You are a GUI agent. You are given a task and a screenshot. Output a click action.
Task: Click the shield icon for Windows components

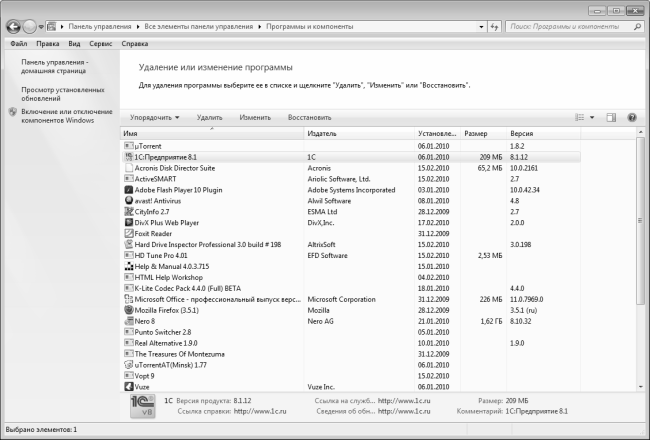coord(12,112)
